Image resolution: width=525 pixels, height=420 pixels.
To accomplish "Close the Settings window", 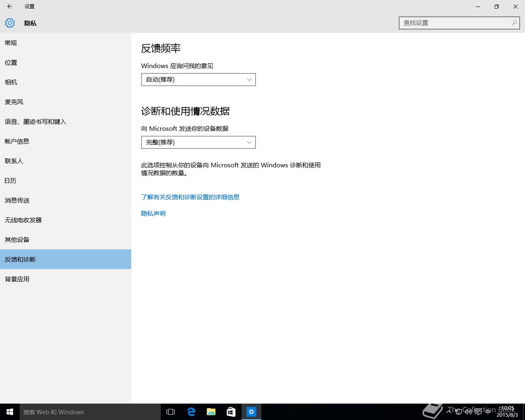I will click(516, 7).
